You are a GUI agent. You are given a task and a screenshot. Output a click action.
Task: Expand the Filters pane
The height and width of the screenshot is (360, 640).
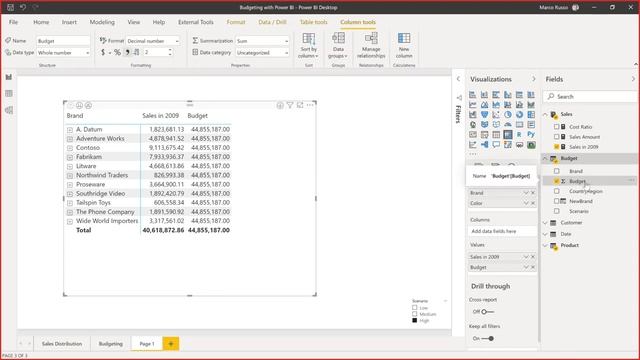click(458, 79)
